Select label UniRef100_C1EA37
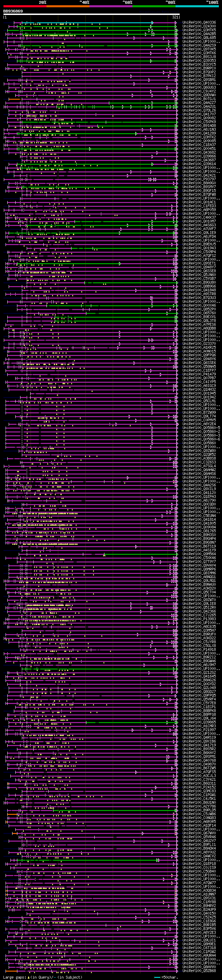 (199, 145)
